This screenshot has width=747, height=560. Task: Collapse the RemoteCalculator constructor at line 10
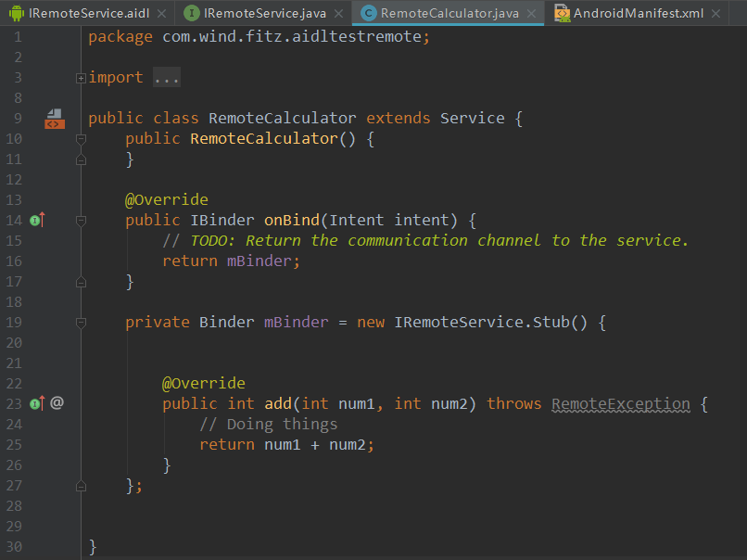pyautogui.click(x=81, y=139)
